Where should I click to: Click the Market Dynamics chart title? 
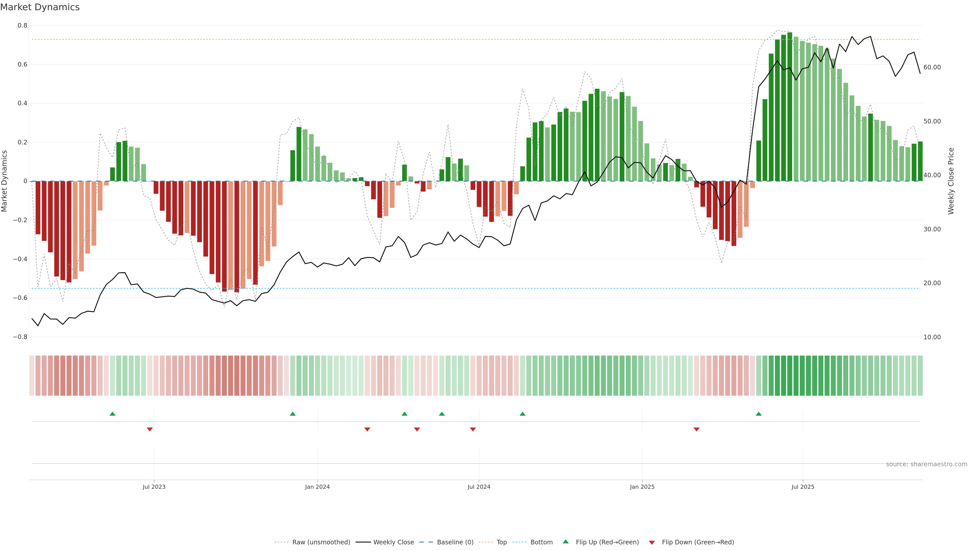[x=40, y=7]
